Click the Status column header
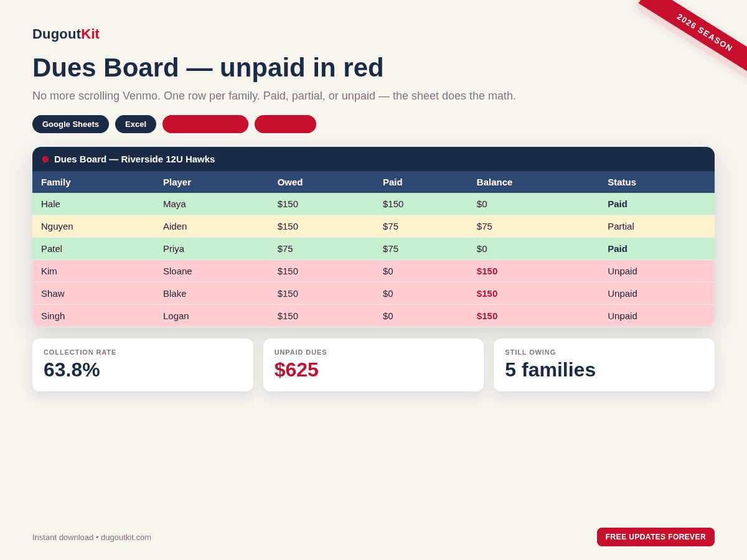This screenshot has width=747, height=560. [622, 182]
